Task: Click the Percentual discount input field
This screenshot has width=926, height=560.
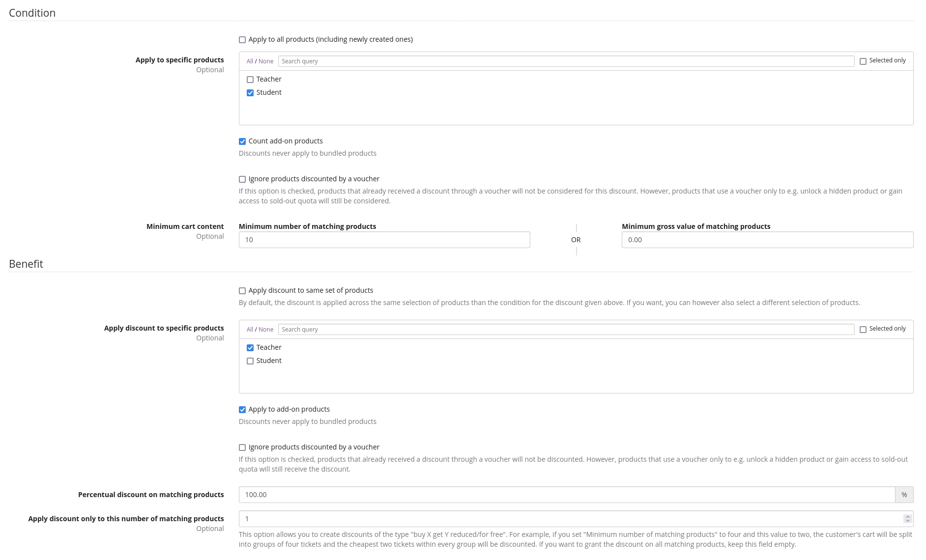Action: [x=566, y=495]
